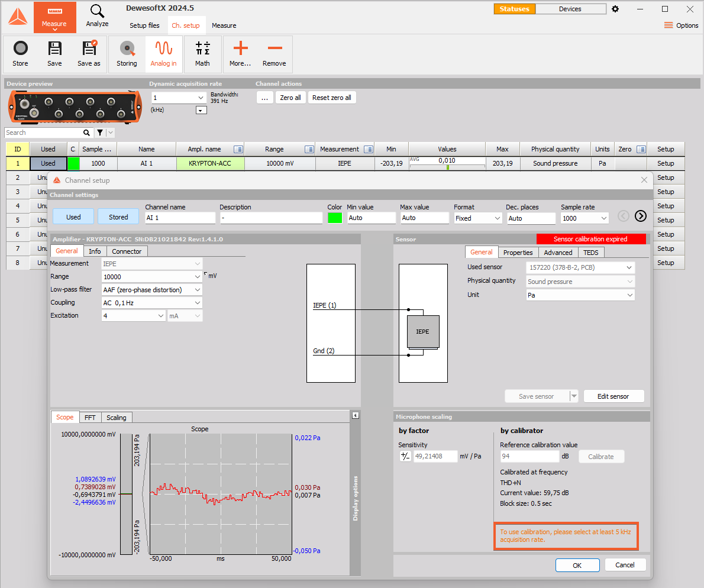Switch to Statuses view
The height and width of the screenshot is (588, 704).
tap(515, 9)
